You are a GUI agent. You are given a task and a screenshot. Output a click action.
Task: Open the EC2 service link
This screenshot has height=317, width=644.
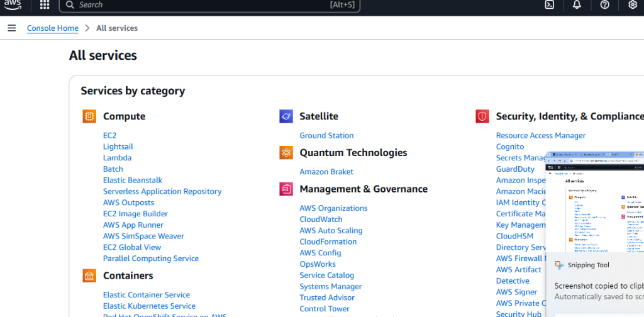tap(109, 135)
